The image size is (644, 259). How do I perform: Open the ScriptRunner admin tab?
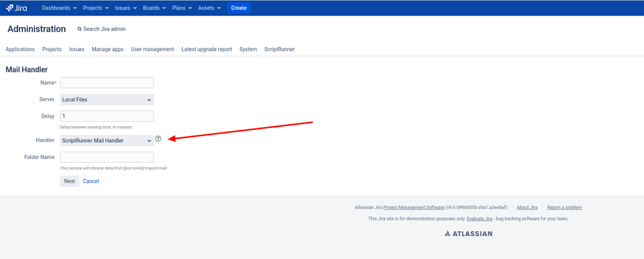[279, 49]
